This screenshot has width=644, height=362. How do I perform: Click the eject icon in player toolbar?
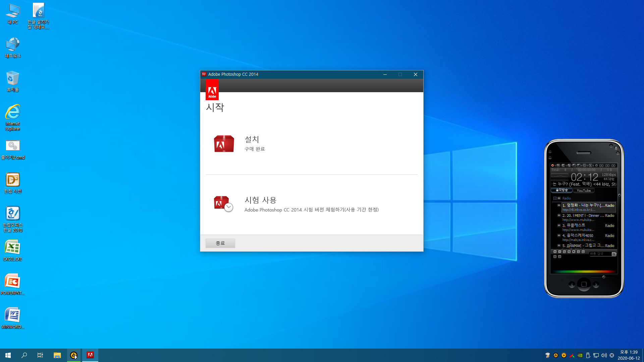pos(591,166)
